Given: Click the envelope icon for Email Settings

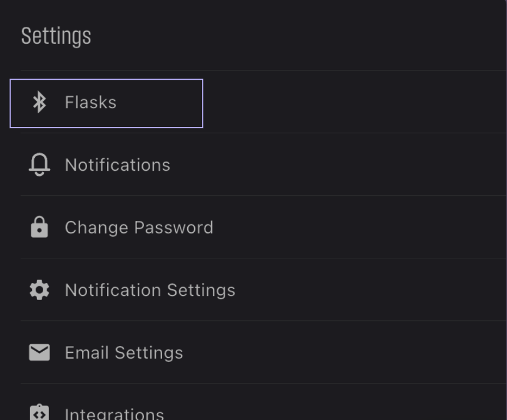Looking at the screenshot, I should click(39, 352).
